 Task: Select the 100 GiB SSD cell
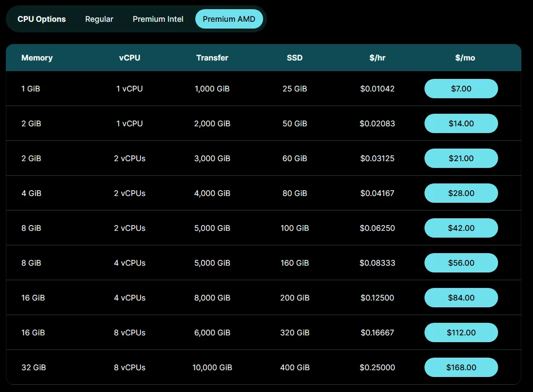coord(295,228)
